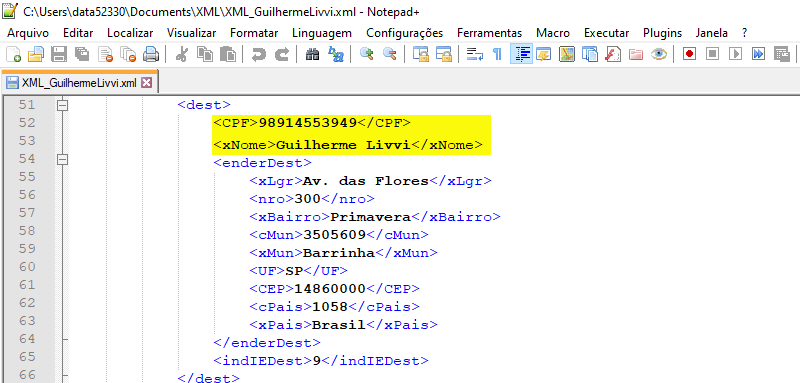
Task: Click the xMun value Barrinha
Action: (x=339, y=252)
